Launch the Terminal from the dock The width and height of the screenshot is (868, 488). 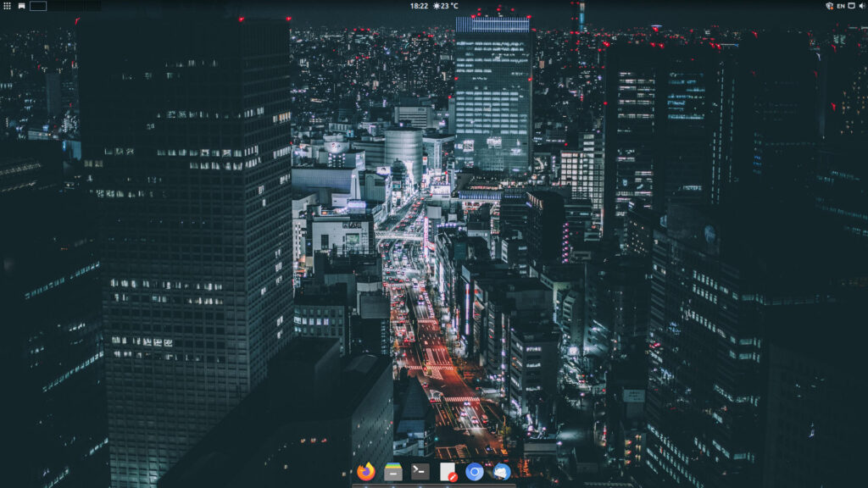[420, 472]
